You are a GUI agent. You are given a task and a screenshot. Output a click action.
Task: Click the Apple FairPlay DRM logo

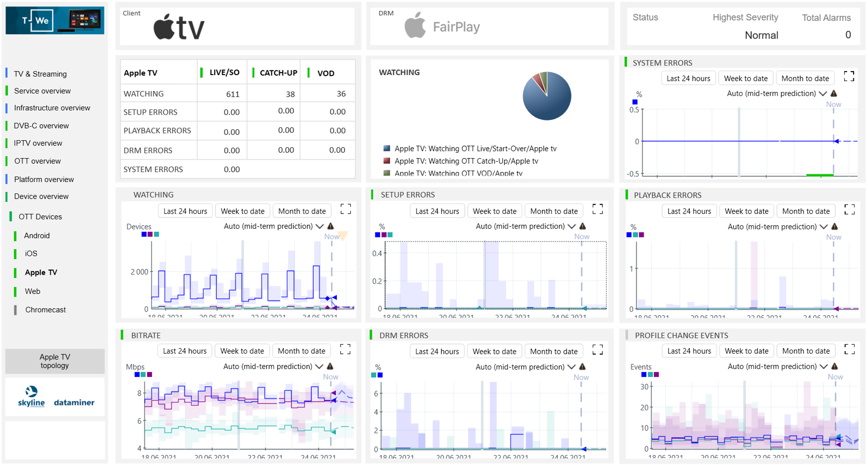(442, 26)
